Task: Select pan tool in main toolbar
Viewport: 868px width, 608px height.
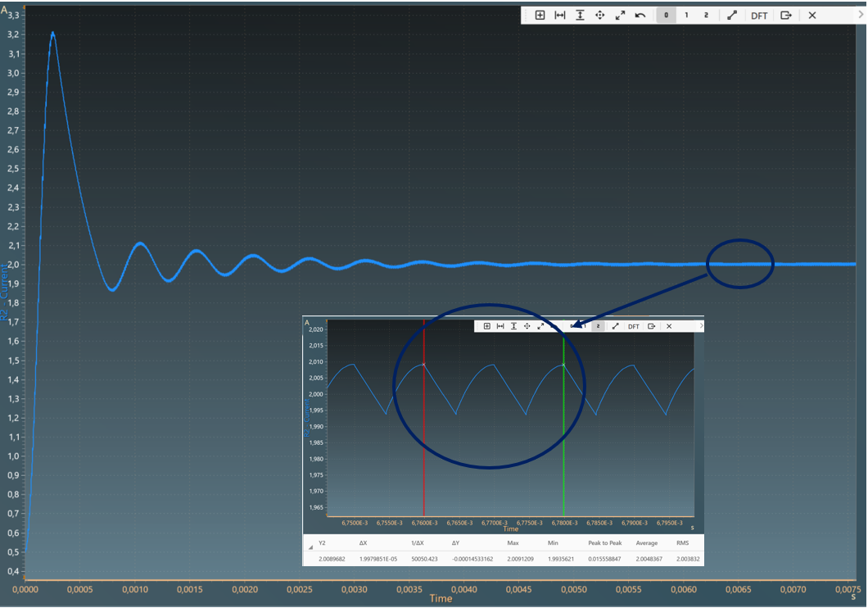Action: [x=599, y=16]
